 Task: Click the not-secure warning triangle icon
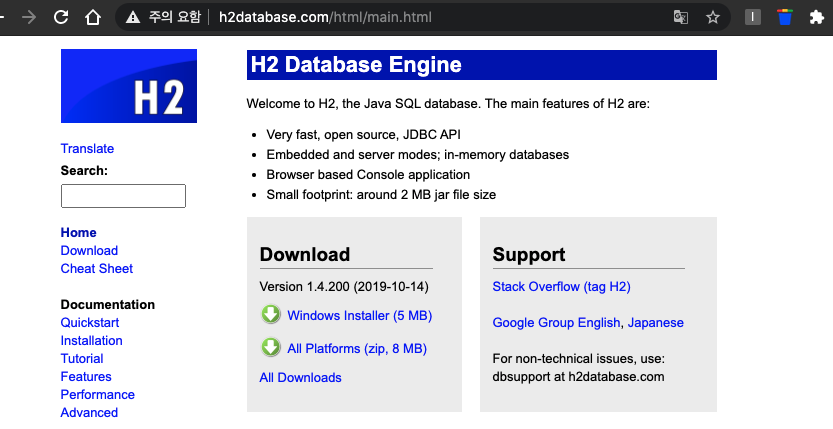[133, 18]
